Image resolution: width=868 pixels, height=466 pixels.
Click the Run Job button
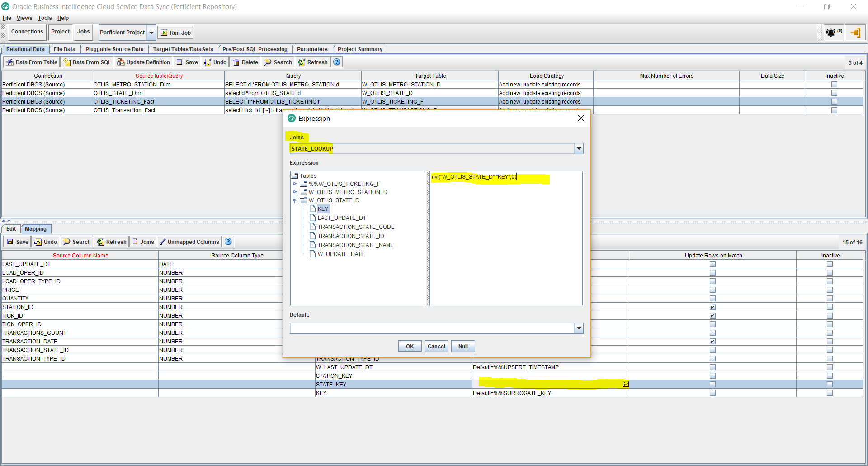[x=176, y=33]
